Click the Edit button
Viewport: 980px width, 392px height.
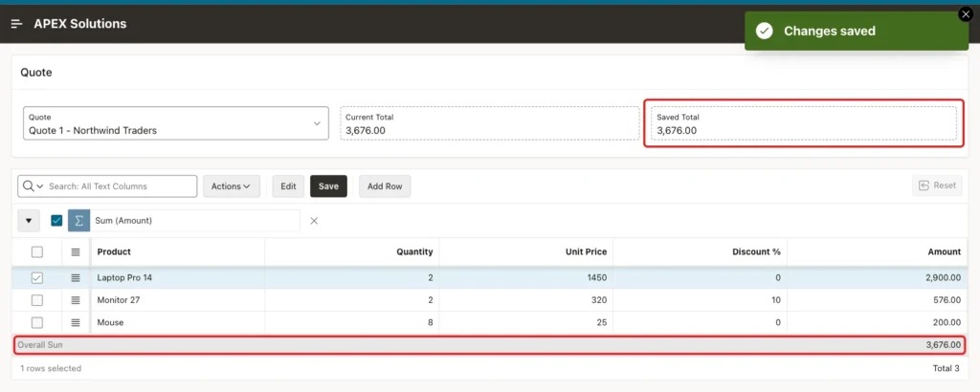point(288,186)
